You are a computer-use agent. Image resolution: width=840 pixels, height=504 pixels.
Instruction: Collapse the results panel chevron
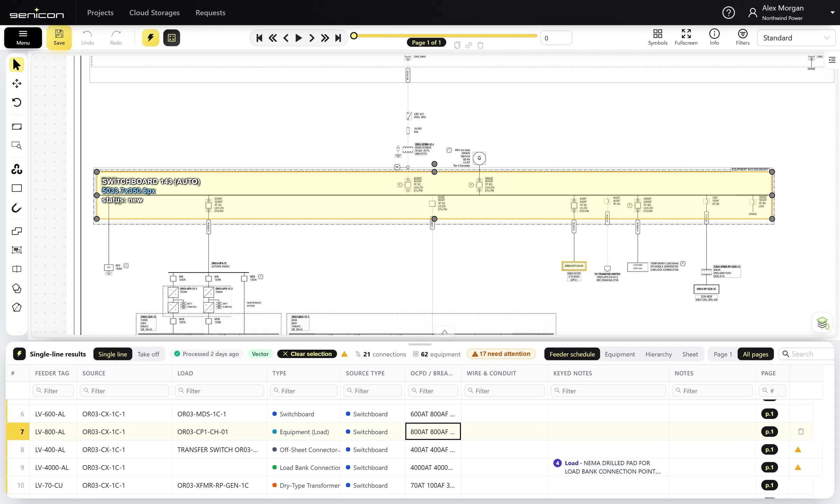tap(444, 331)
